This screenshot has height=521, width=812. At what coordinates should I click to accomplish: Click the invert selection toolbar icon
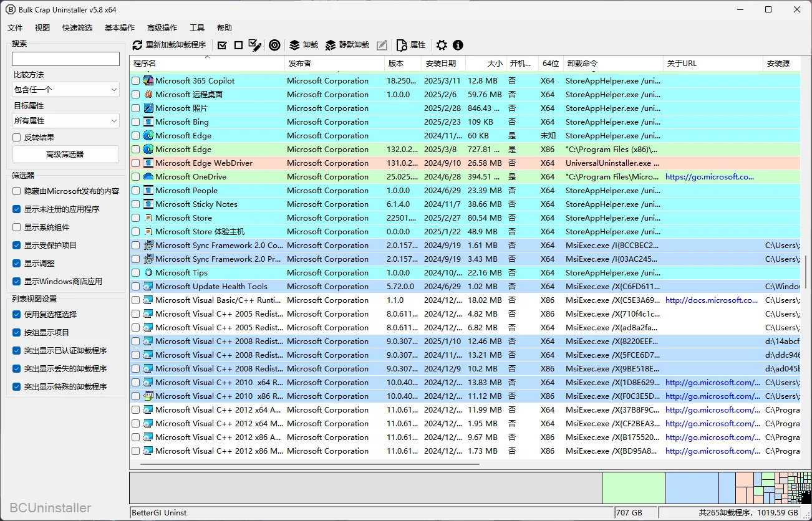click(x=254, y=45)
